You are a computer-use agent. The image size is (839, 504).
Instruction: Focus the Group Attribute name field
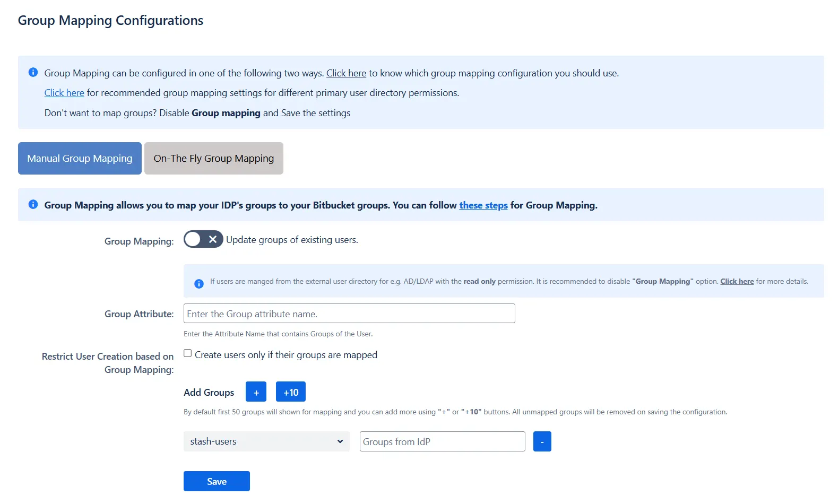click(349, 314)
